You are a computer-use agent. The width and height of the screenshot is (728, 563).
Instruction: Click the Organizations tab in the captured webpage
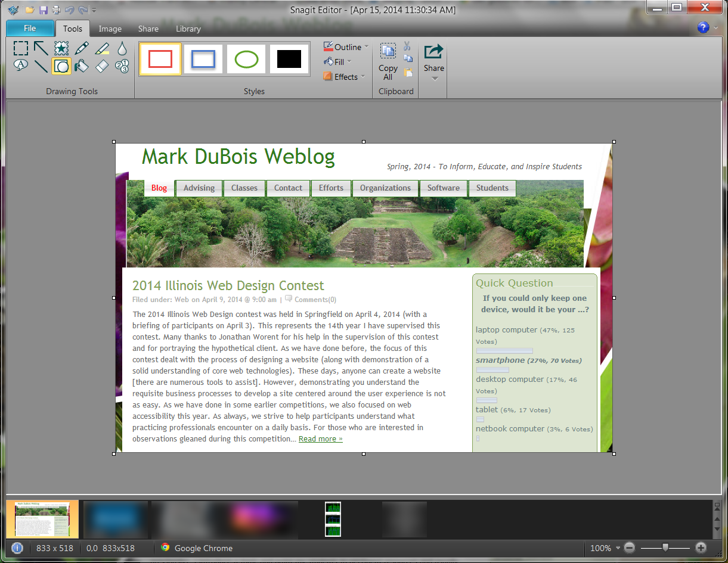(x=385, y=188)
